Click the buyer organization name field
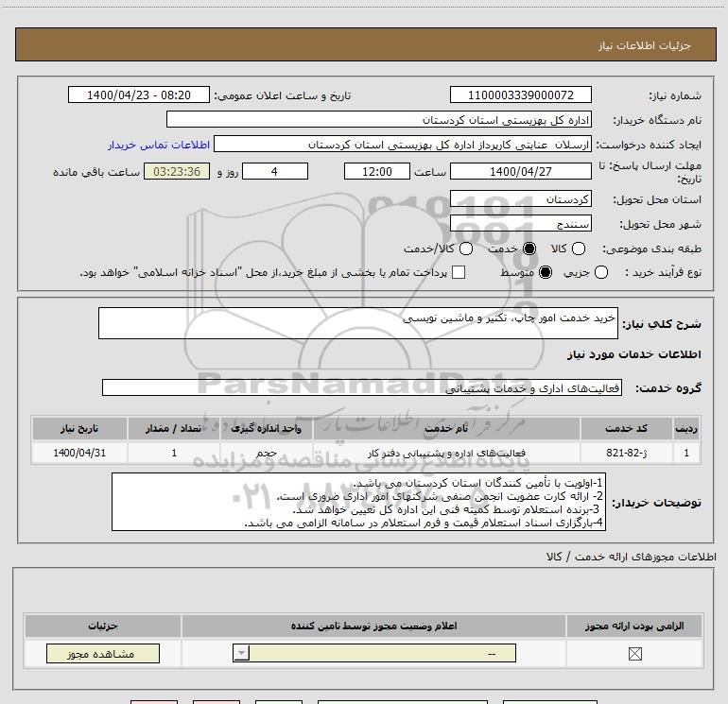Viewport: 728px width, 704px height. pyautogui.click(x=379, y=120)
